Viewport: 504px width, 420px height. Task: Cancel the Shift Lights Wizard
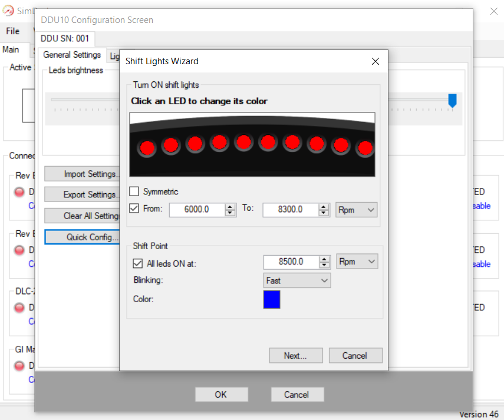tap(354, 356)
